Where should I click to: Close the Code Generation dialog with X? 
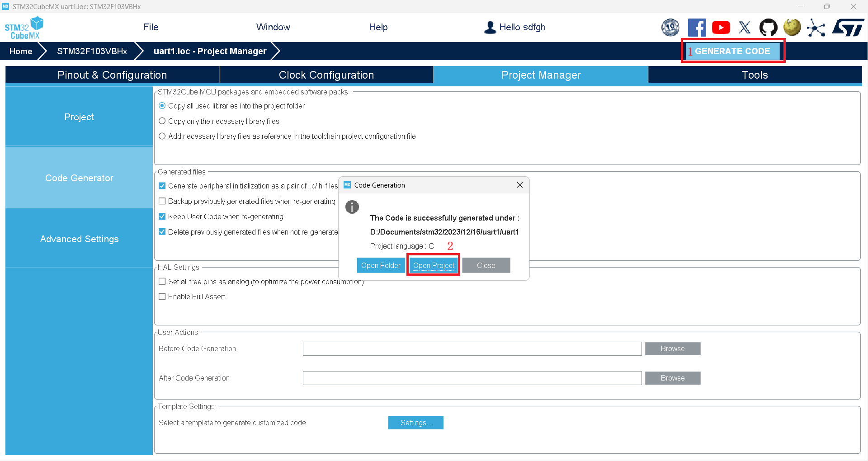[x=519, y=185]
